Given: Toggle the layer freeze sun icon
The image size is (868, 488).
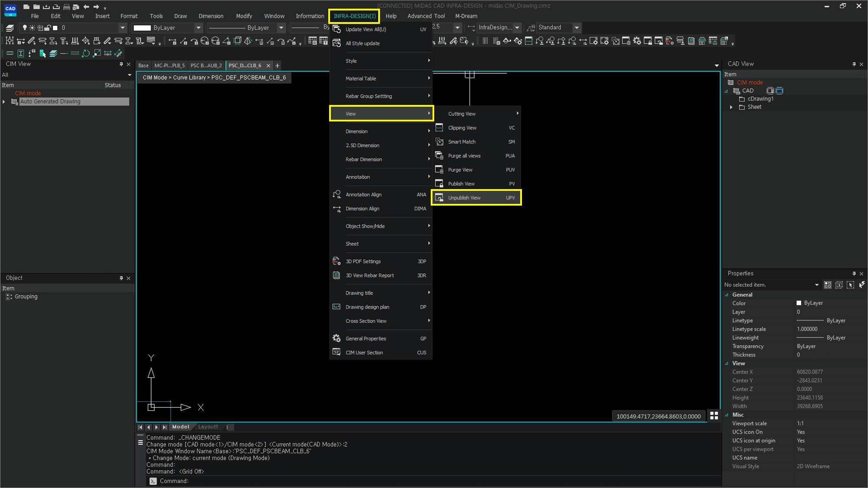Looking at the screenshot, I should pyautogui.click(x=32, y=28).
